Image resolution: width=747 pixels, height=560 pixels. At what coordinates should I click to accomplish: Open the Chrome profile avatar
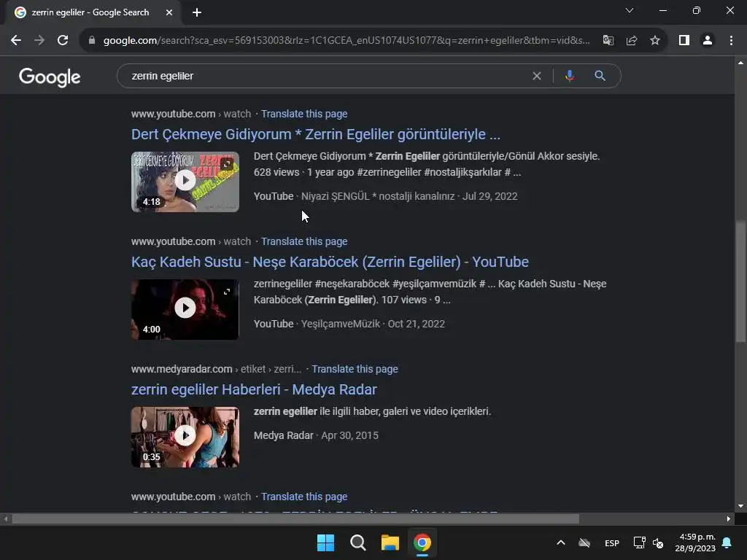(708, 41)
